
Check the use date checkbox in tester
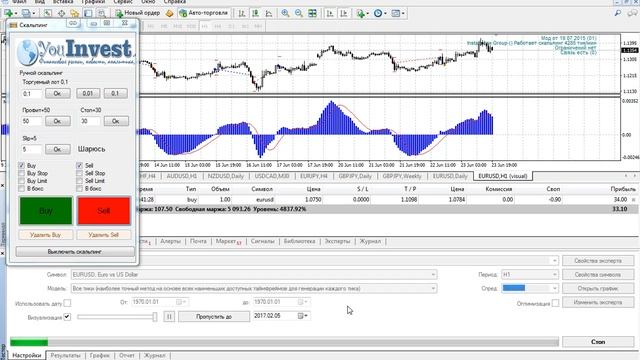(x=67, y=303)
